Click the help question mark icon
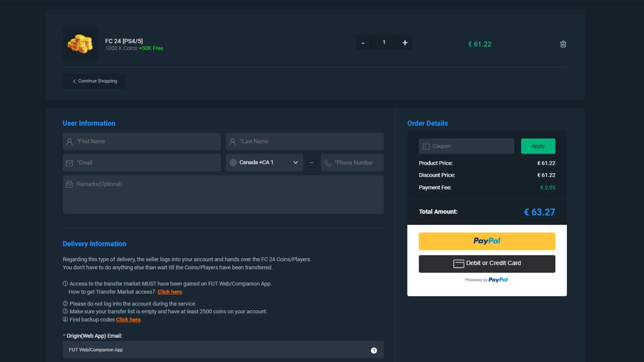 tap(374, 350)
